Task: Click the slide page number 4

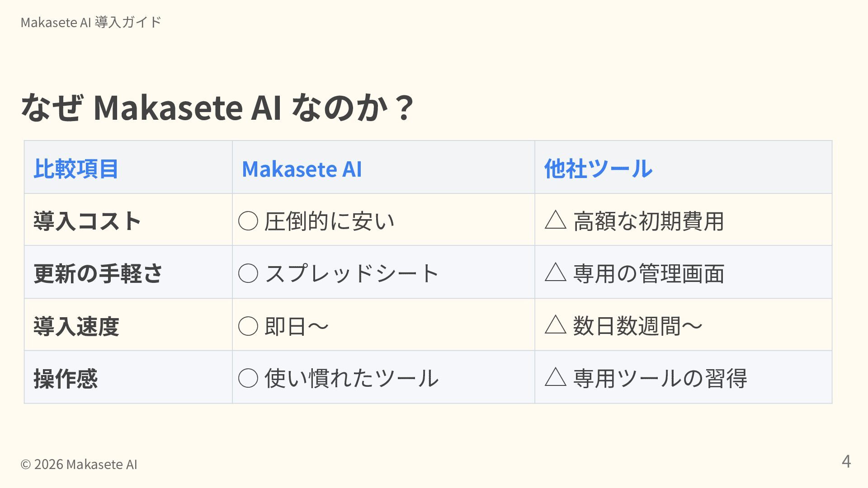Action: pos(846,461)
